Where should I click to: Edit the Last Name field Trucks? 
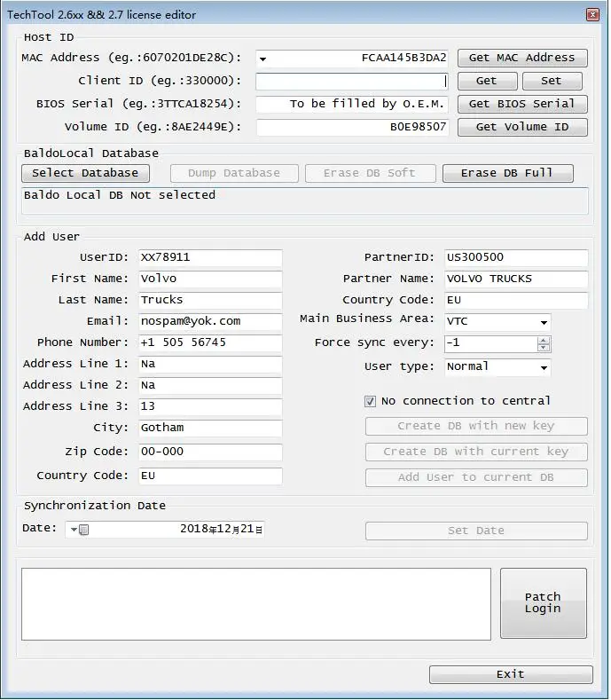pos(210,300)
